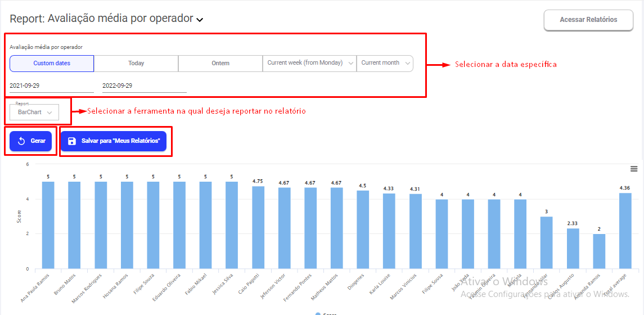644x315 pixels.
Task: Click the Carlos Augusto bar scoring 2.33
Action: pos(573,249)
